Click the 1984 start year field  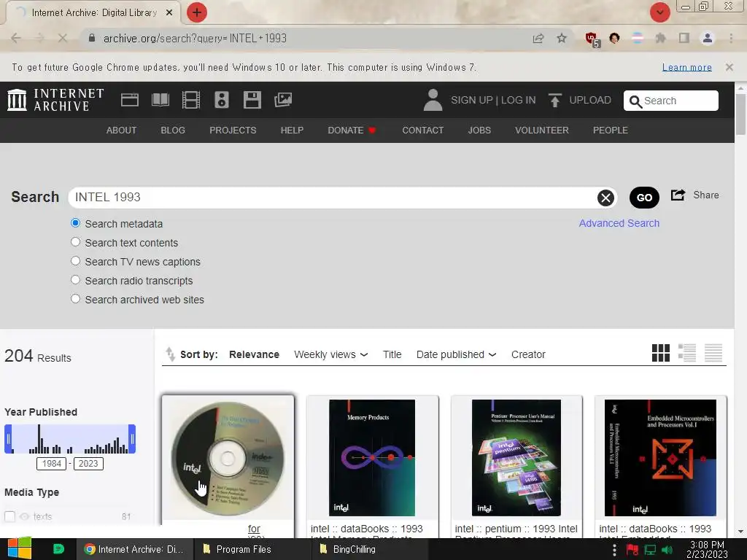(x=52, y=463)
